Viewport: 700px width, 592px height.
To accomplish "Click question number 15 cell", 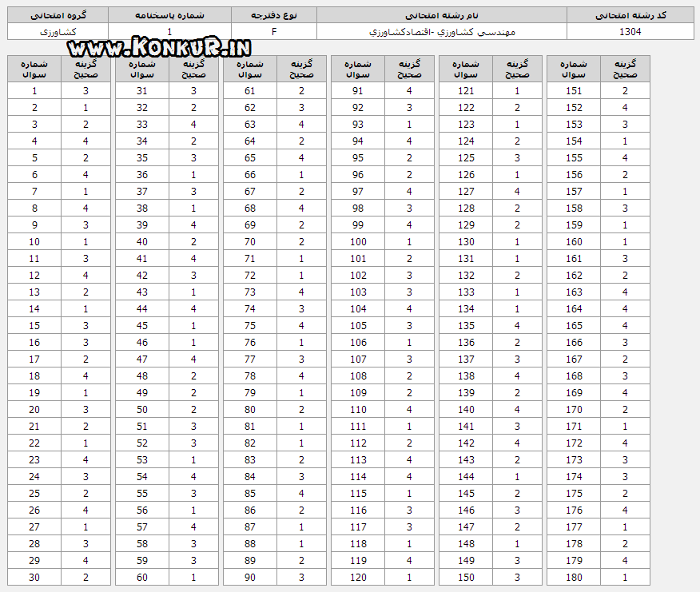I will [34, 326].
